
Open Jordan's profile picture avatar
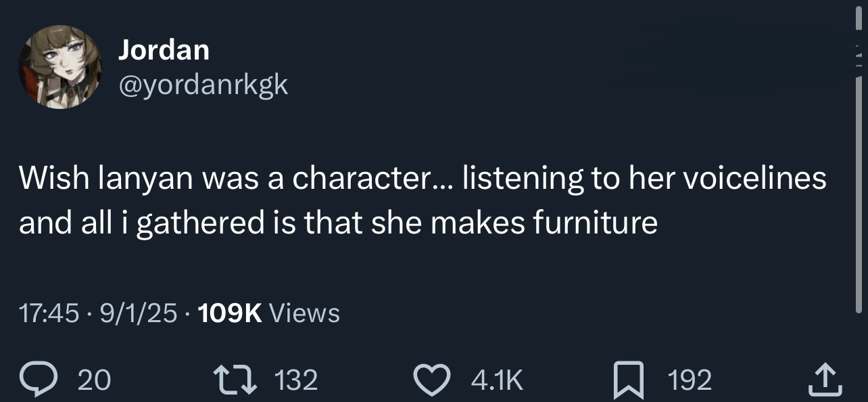(x=60, y=68)
